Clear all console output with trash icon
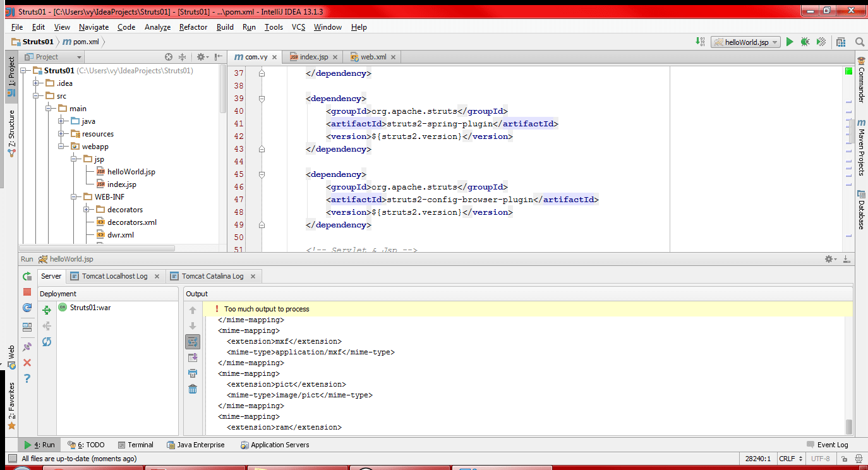 pyautogui.click(x=193, y=389)
